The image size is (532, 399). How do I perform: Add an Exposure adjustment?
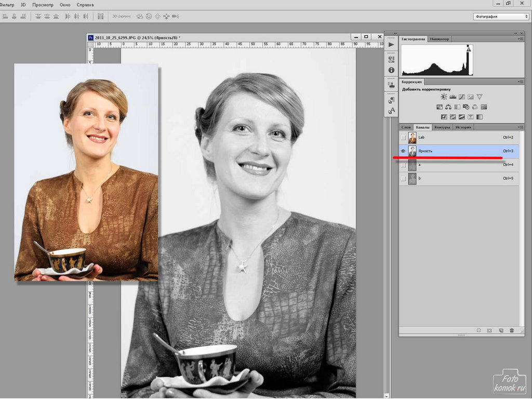click(x=470, y=97)
